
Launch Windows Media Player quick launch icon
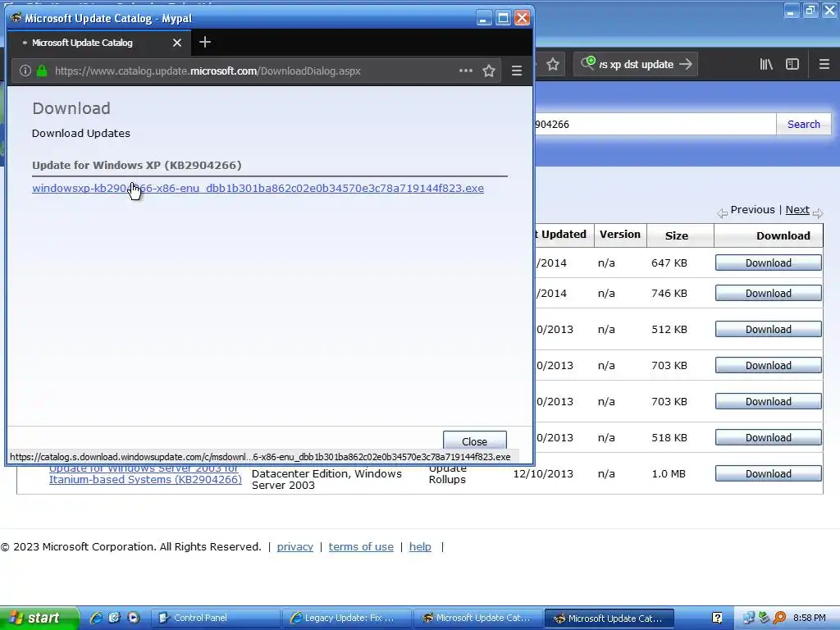coord(134,618)
